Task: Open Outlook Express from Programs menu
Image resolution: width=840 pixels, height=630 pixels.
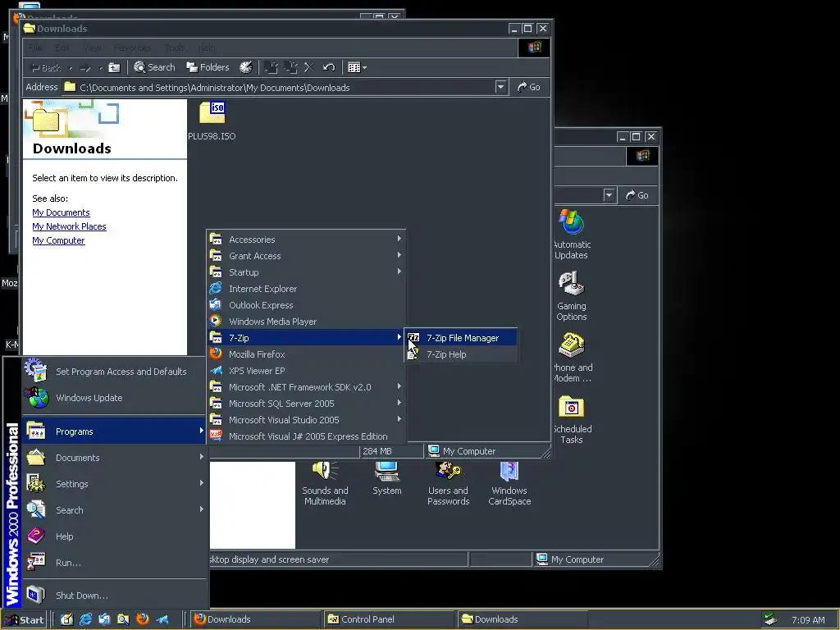Action: coord(306,305)
